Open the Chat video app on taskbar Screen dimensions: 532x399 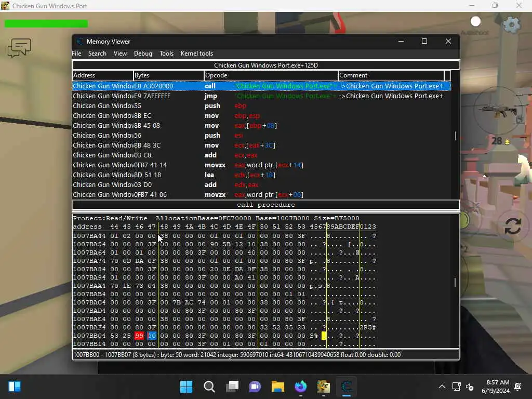coord(255,387)
